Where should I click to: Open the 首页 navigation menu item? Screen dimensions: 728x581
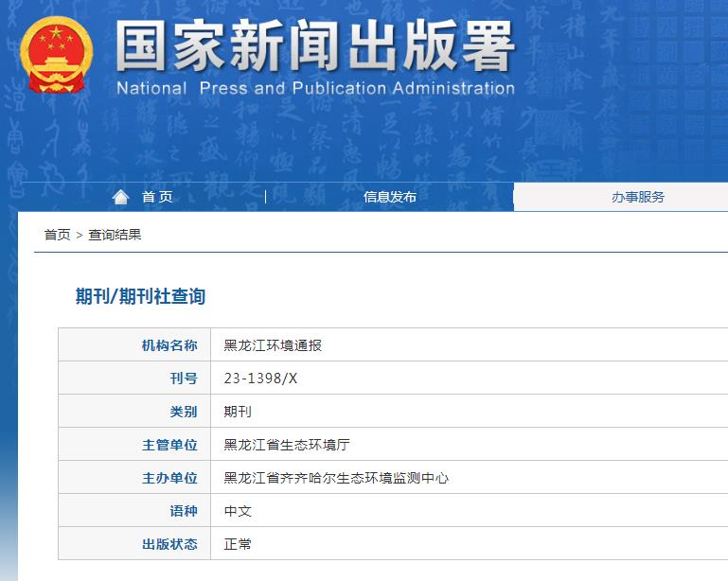click(157, 197)
